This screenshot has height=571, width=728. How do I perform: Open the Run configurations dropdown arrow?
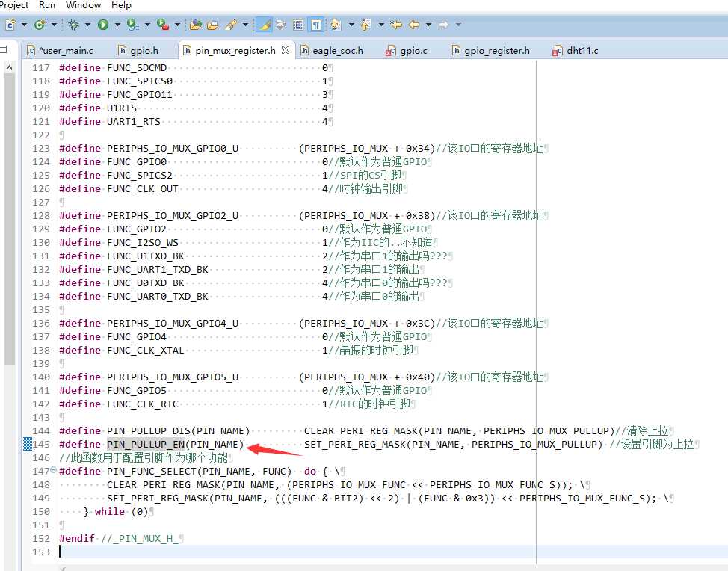117,25
